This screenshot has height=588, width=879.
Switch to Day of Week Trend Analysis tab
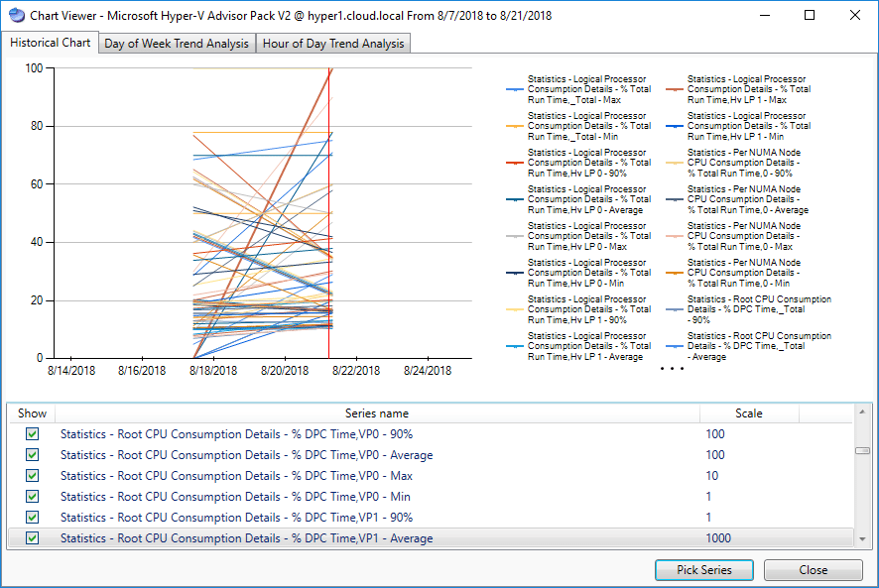(x=177, y=44)
